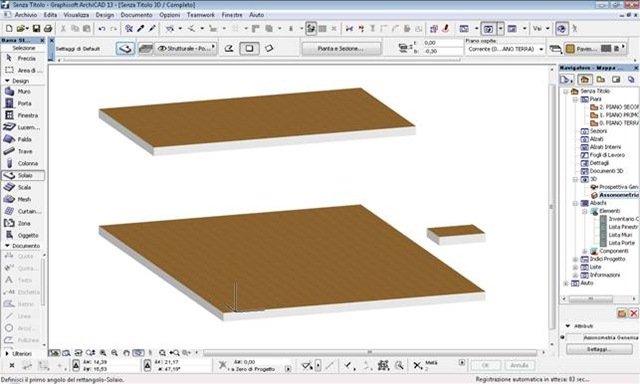640x384 pixels.
Task: Select the Porta door tool
Action: pyautogui.click(x=23, y=103)
